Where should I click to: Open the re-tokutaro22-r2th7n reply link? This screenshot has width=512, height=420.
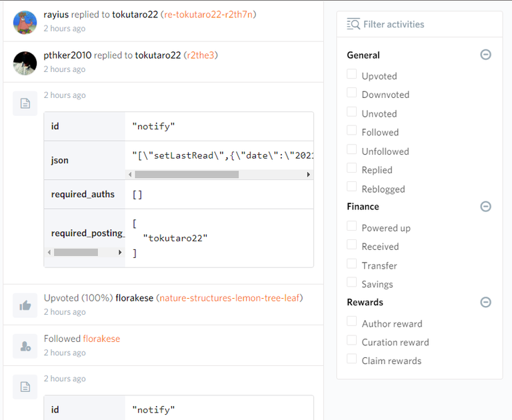point(209,14)
